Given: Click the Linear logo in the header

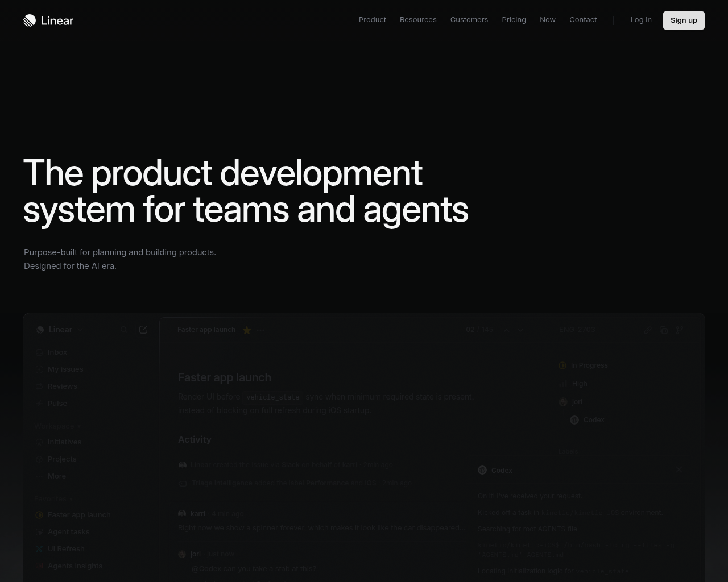Looking at the screenshot, I should click(48, 20).
